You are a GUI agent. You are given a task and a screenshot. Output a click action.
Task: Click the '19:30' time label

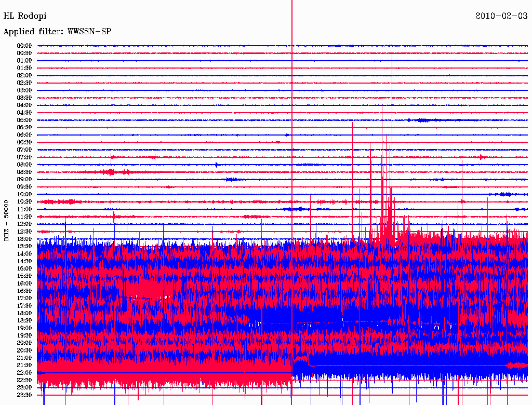pyautogui.click(x=24, y=335)
